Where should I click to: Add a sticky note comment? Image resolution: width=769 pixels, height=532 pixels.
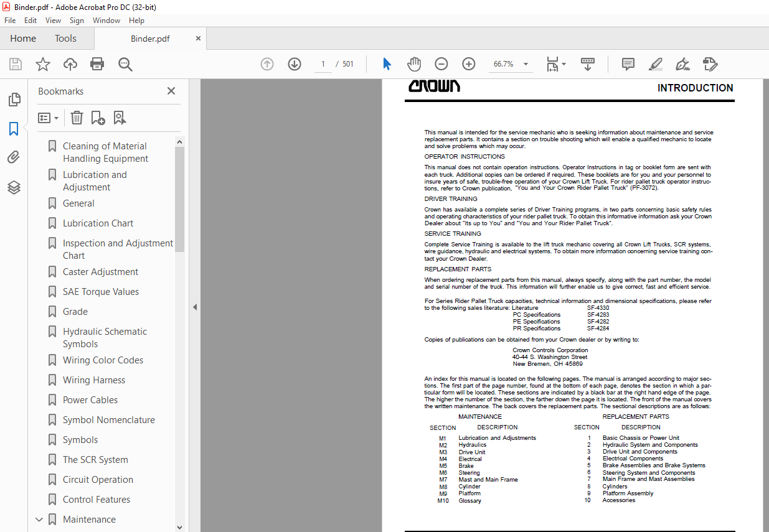click(628, 64)
